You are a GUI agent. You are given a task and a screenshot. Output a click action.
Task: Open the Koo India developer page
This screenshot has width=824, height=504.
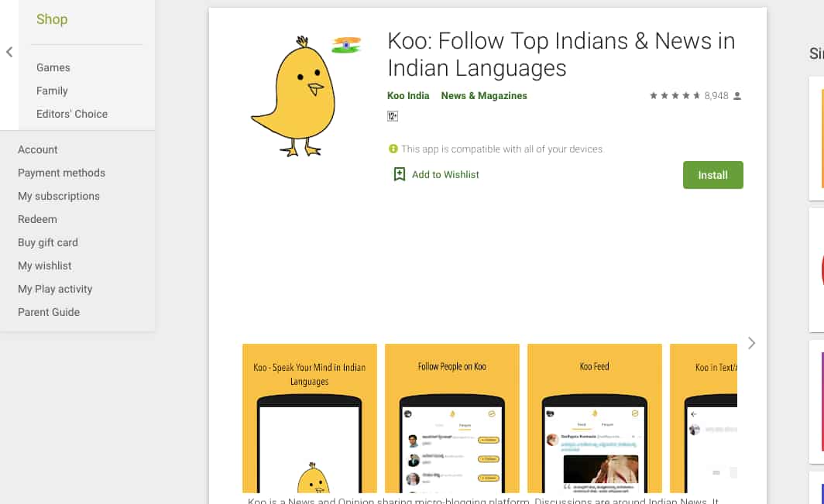point(408,96)
